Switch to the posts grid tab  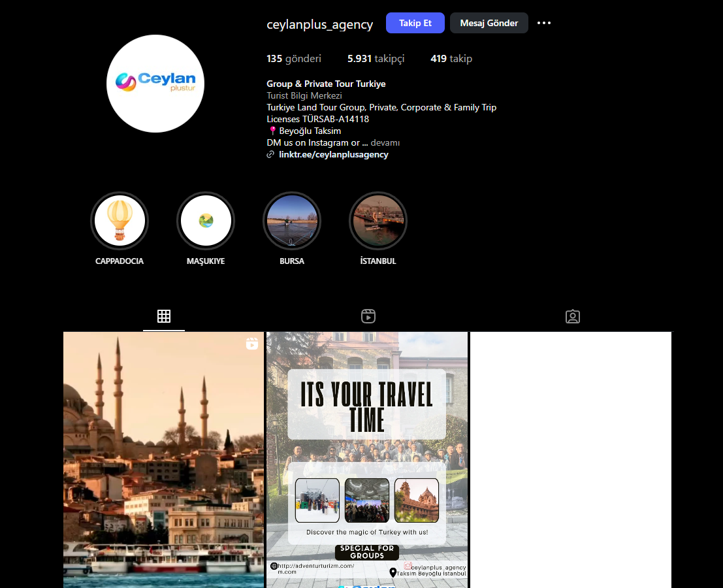[164, 316]
